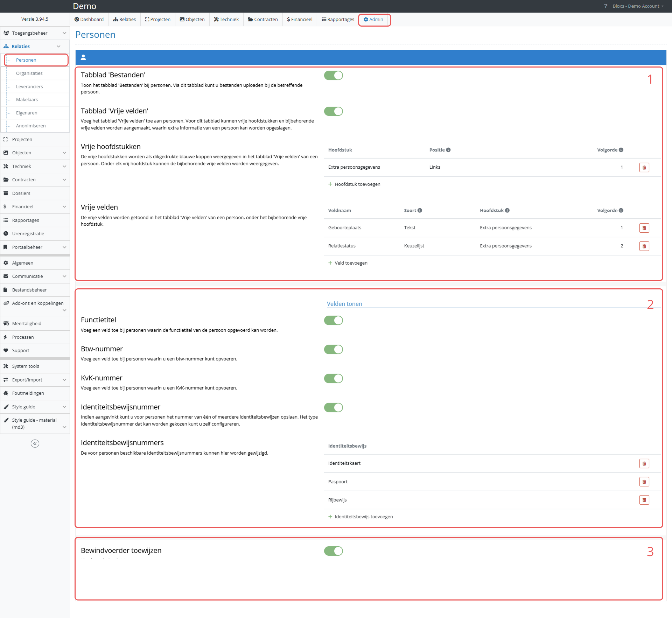Click Hoofdstuk toevoegen link
672x618 pixels.
coord(357,184)
